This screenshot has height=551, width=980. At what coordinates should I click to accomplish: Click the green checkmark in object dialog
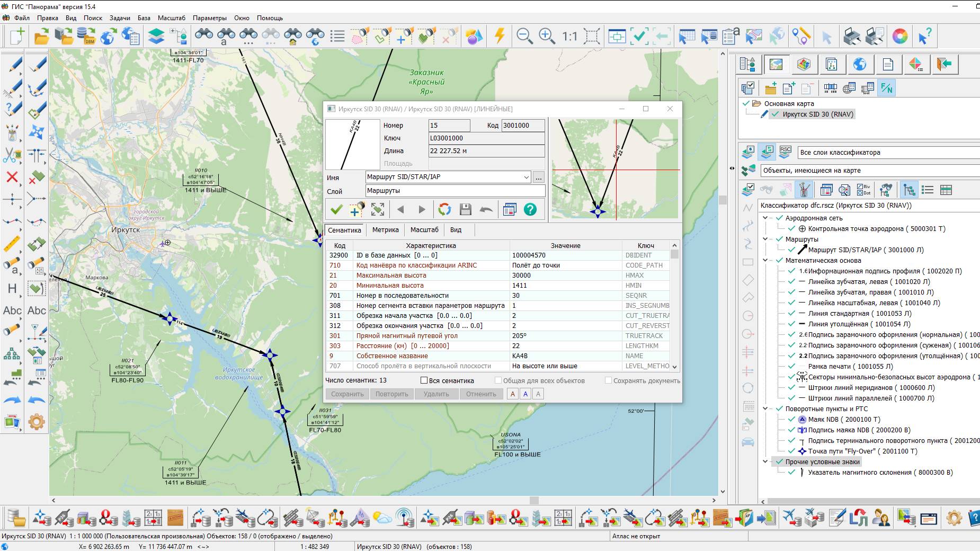pos(336,210)
